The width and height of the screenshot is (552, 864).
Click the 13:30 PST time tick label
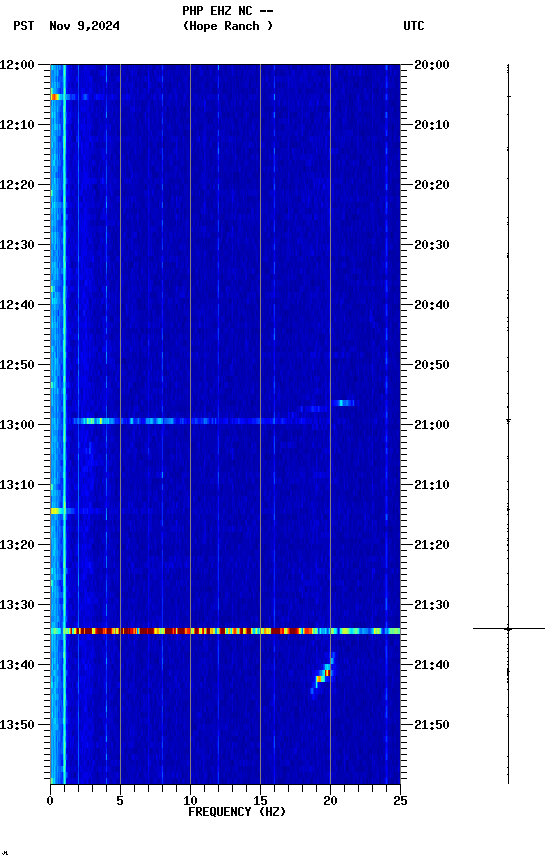click(17, 605)
